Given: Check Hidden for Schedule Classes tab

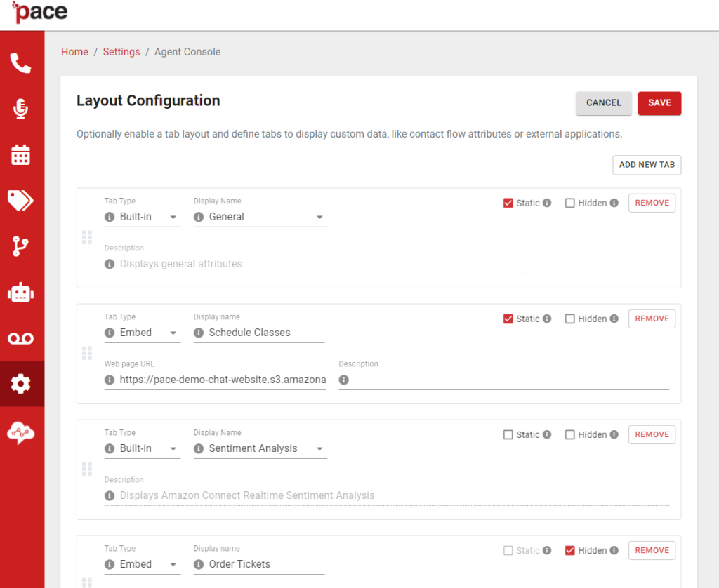Looking at the screenshot, I should coord(569,319).
